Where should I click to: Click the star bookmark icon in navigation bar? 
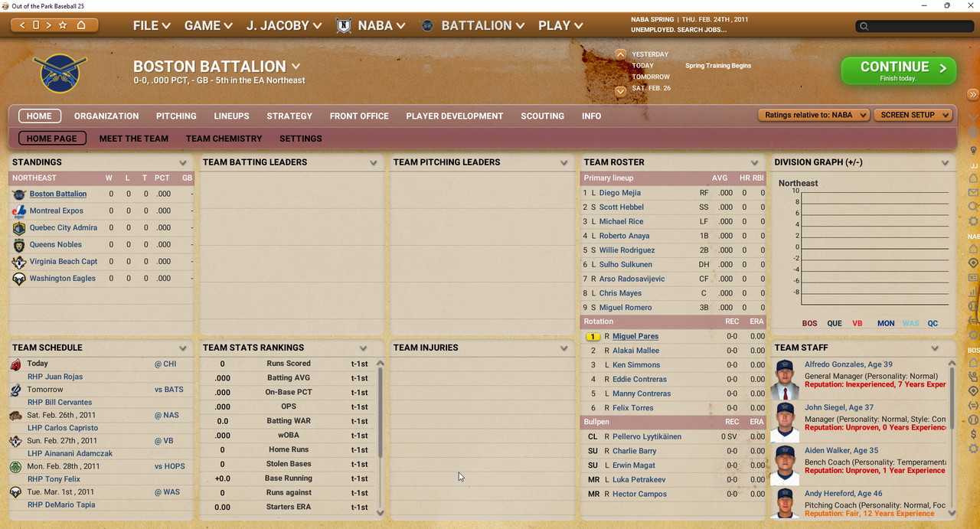click(x=63, y=25)
